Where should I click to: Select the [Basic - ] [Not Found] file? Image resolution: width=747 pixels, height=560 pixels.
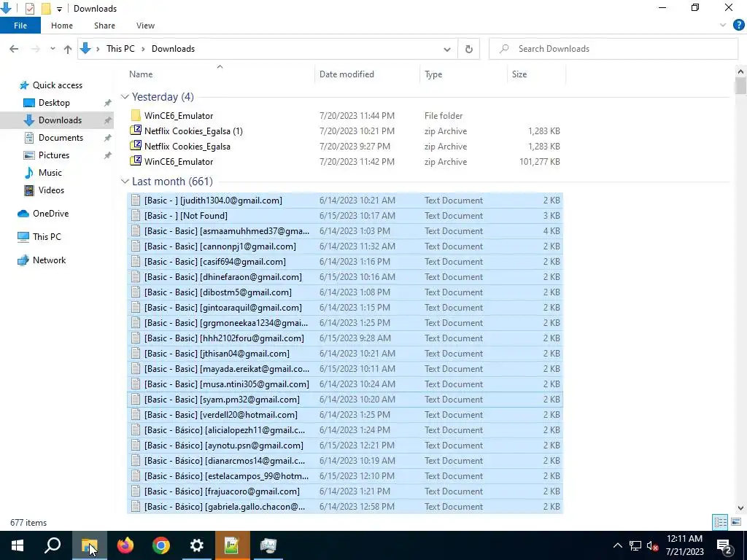(x=345, y=216)
